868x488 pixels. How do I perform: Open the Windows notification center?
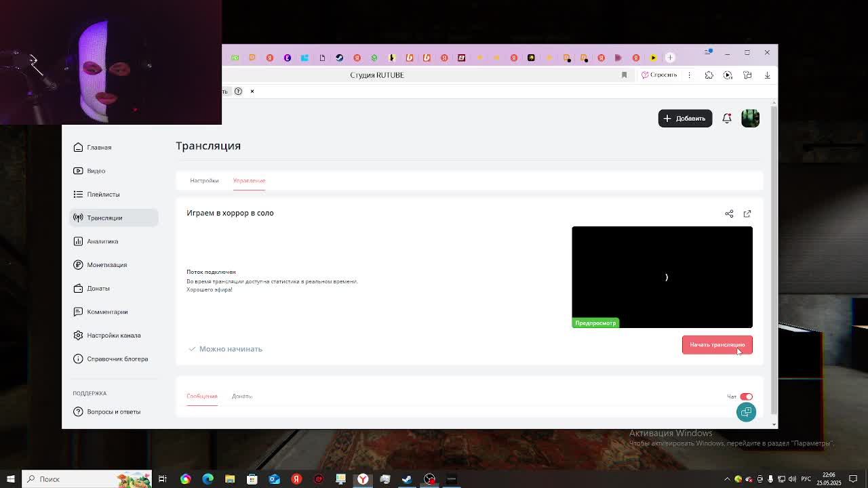854,479
